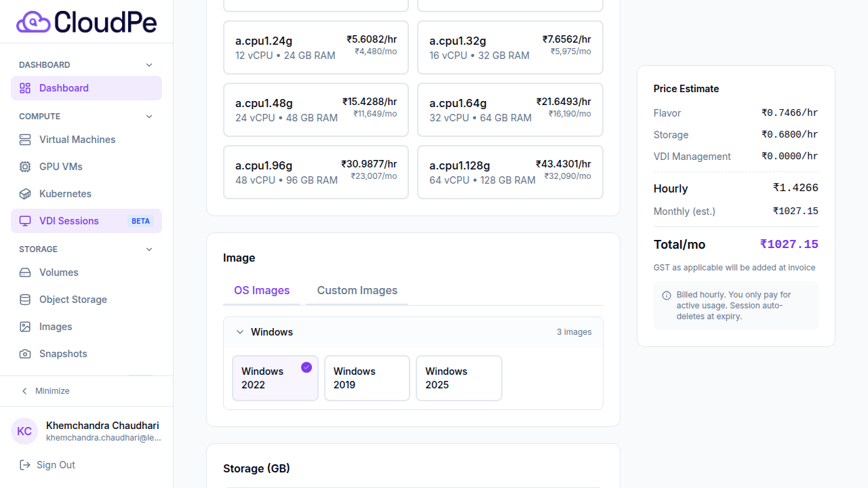Image resolution: width=868 pixels, height=488 pixels.
Task: Click the Total/mo ₹1027.15 amount
Action: [x=789, y=245]
